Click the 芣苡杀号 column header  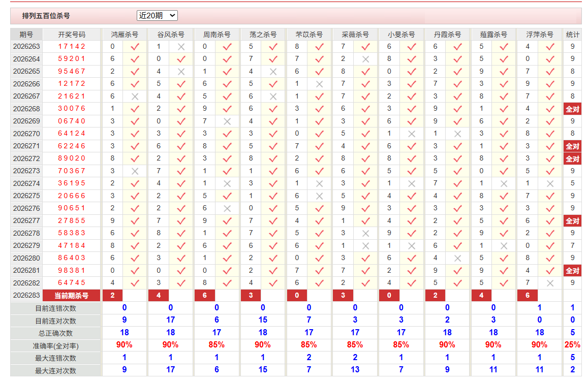pos(309,35)
